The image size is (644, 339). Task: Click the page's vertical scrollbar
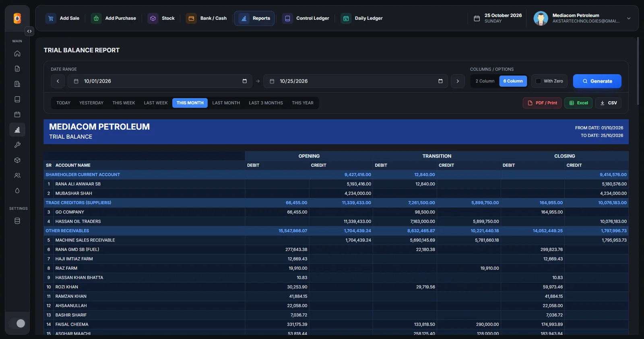638,71
